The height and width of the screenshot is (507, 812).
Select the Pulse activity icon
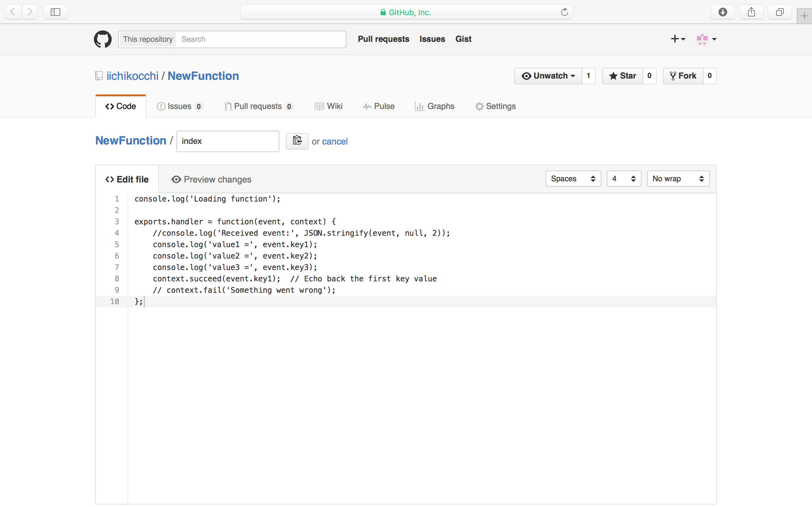click(x=367, y=106)
